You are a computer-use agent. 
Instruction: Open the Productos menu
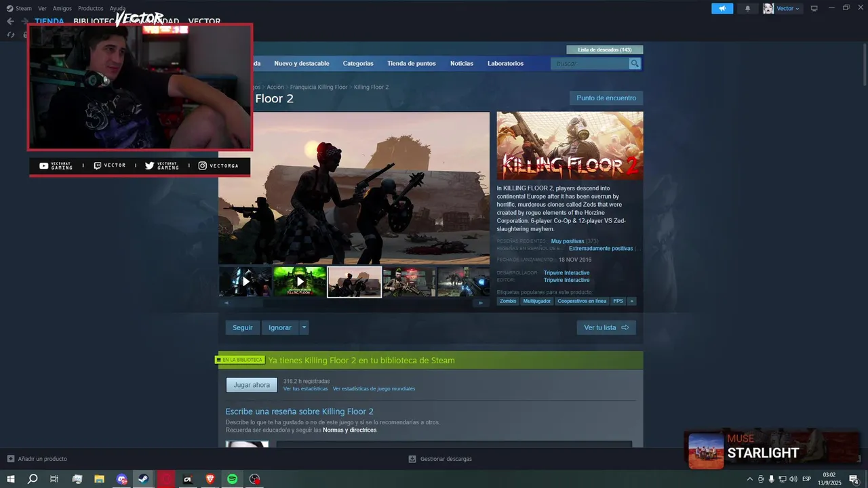pyautogui.click(x=91, y=8)
